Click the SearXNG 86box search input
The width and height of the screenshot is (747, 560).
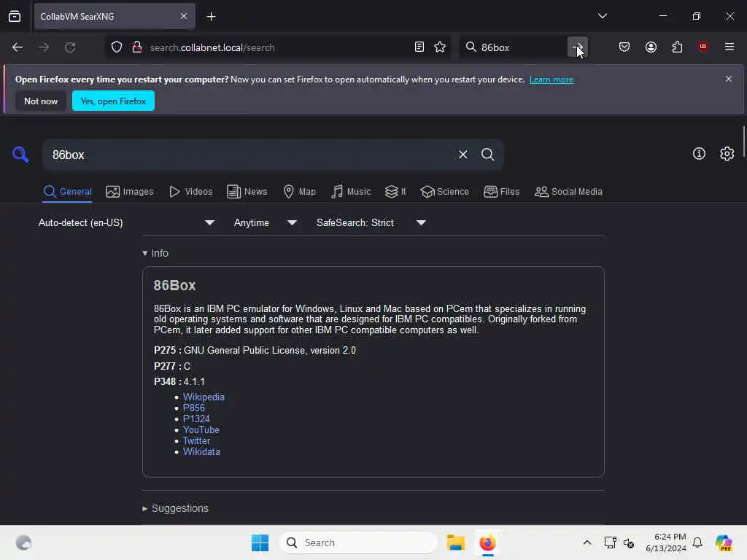pos(248,155)
